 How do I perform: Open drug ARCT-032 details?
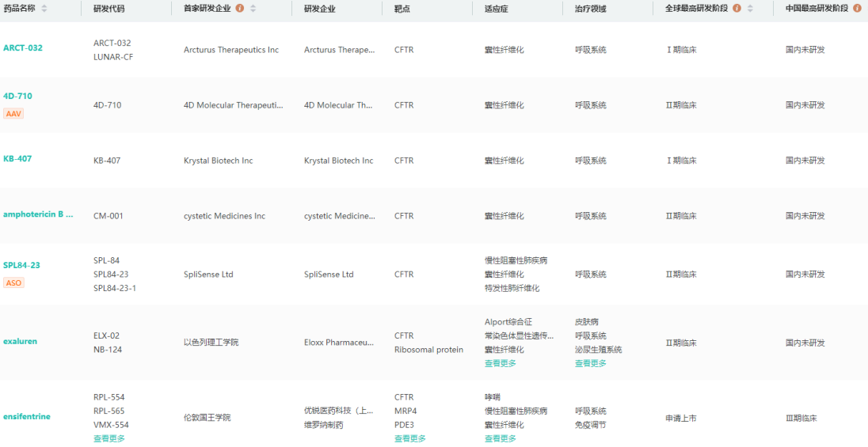tap(23, 47)
